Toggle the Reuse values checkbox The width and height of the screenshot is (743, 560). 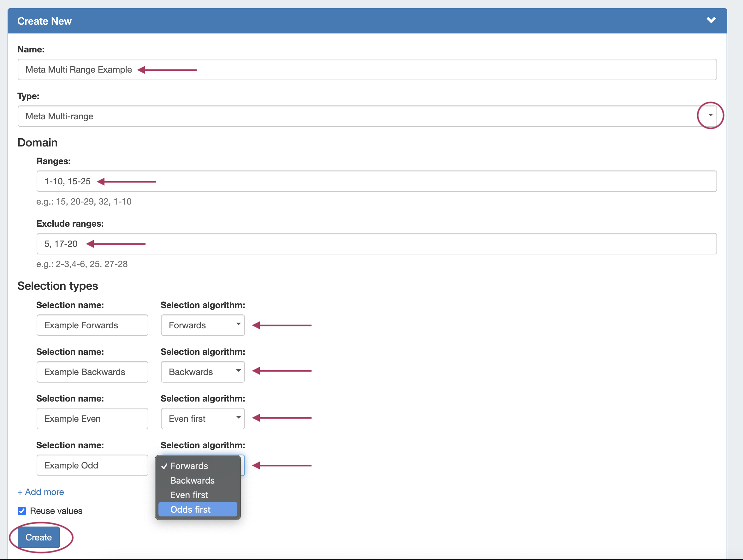(22, 511)
